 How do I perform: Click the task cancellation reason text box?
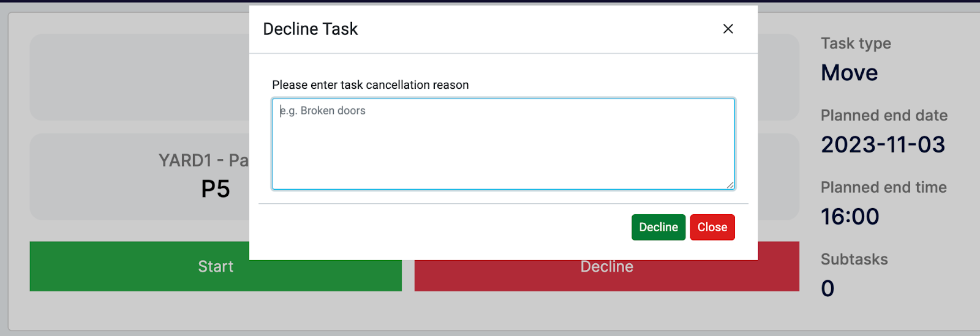coord(503,144)
